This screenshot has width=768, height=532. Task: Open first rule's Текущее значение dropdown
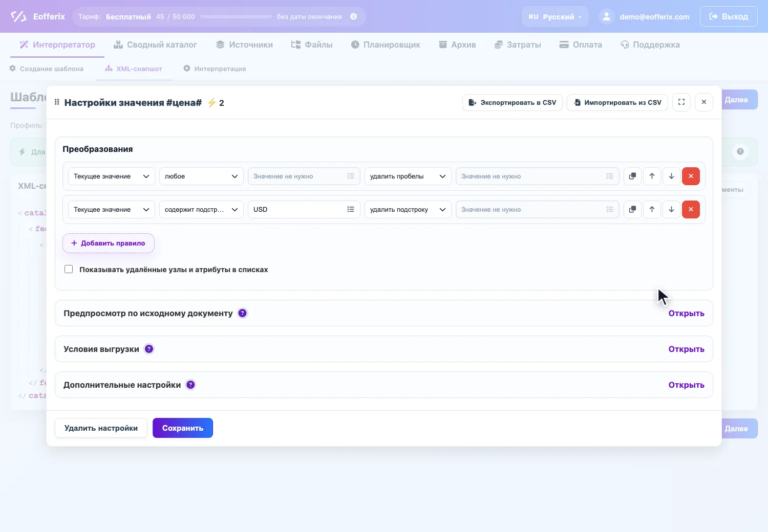111,176
